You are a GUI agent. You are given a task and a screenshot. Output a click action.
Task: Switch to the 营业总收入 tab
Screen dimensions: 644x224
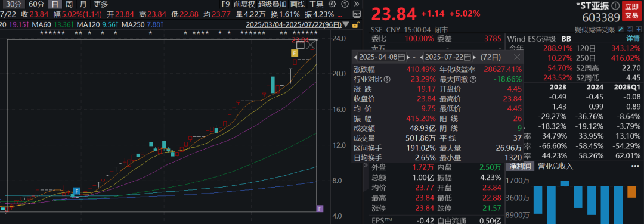(555, 166)
